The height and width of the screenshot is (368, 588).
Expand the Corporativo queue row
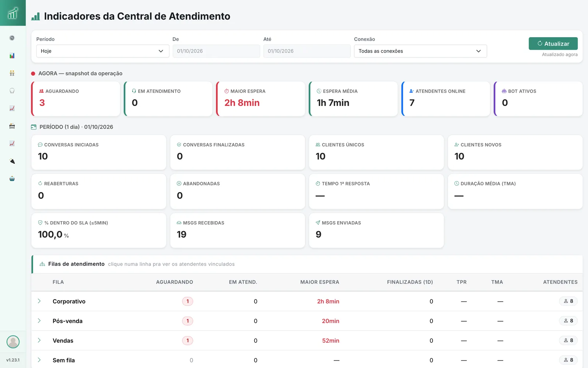click(x=39, y=301)
